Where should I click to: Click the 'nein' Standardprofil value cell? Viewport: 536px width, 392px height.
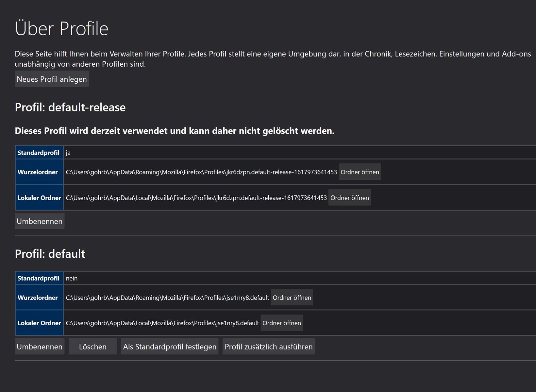(x=72, y=278)
